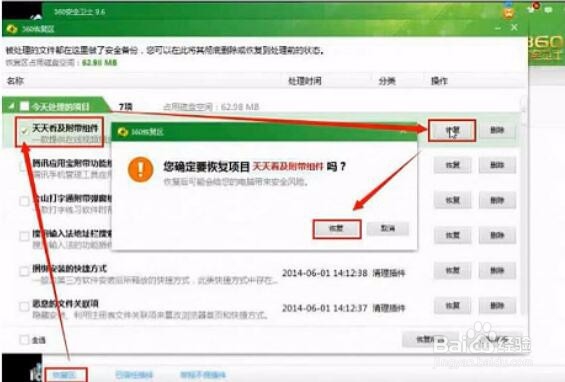Collapse the 今天处理的项目 group triangle
Viewport: 565px width, 382px height.
click(12, 106)
